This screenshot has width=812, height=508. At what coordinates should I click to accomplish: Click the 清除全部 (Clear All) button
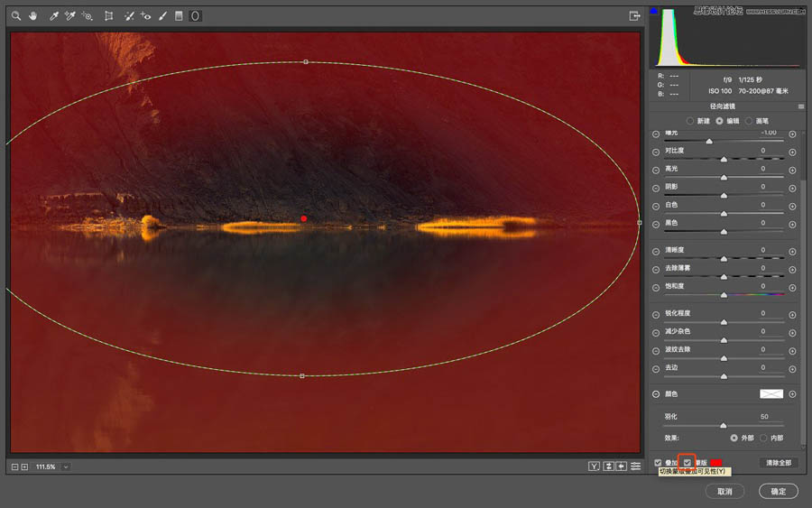click(778, 463)
